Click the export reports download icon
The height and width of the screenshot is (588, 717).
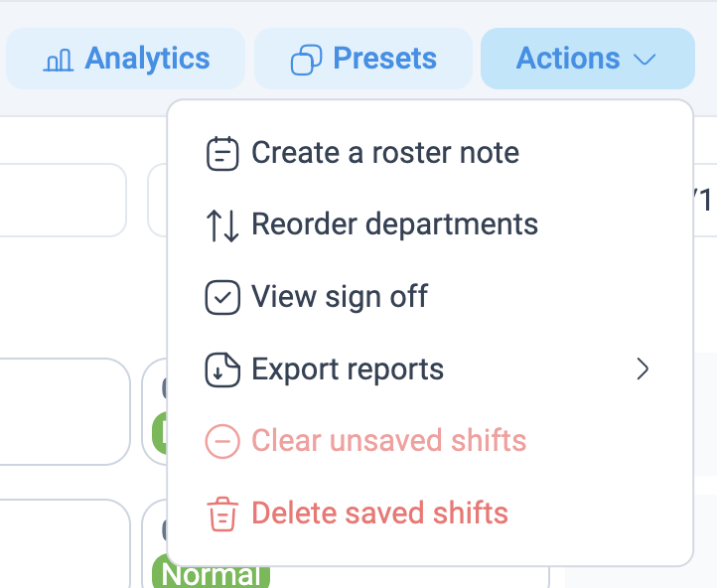(x=222, y=369)
